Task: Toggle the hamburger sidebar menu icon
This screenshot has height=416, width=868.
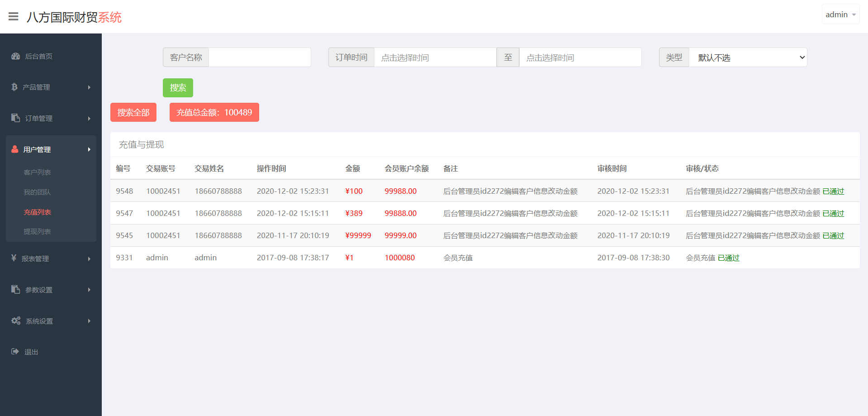Action: pyautogui.click(x=14, y=17)
